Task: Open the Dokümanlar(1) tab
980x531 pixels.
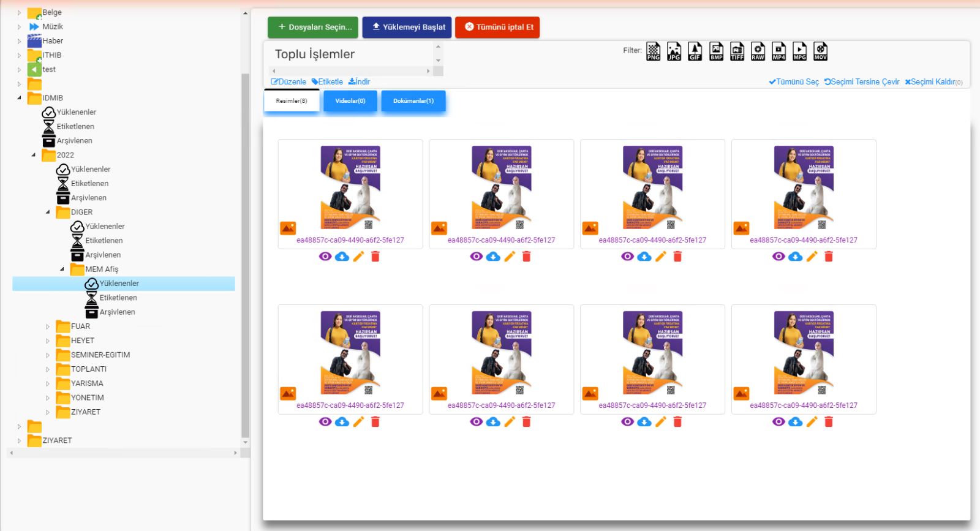Action: [x=413, y=101]
